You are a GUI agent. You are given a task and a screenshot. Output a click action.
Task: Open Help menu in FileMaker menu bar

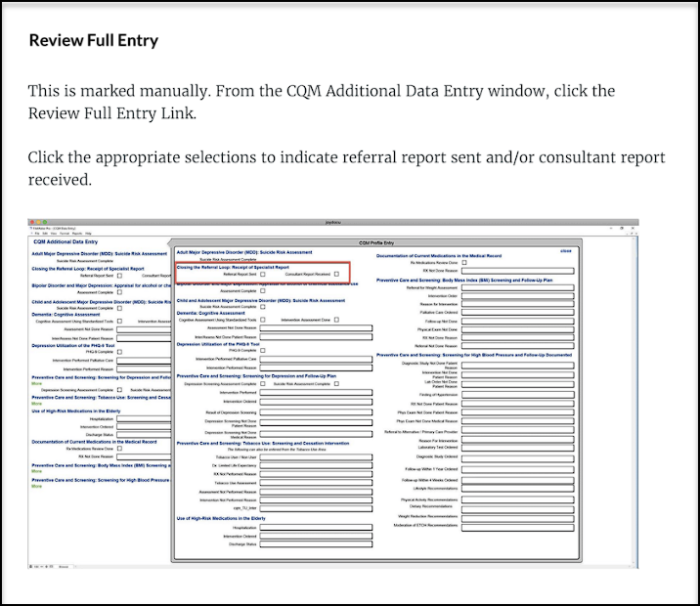[88, 234]
